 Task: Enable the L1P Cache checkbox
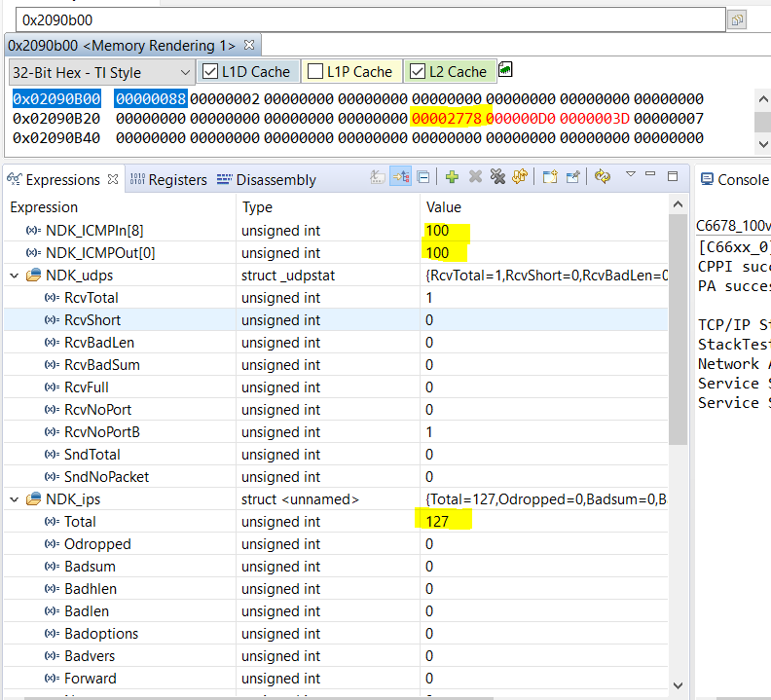coord(315,71)
